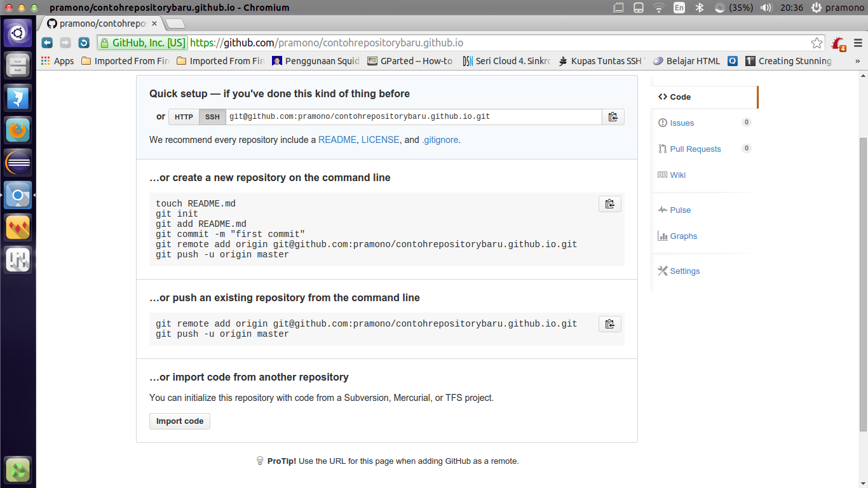Open the Bluetooth indicator in top panel
The width and height of the screenshot is (868, 488).
(700, 8)
